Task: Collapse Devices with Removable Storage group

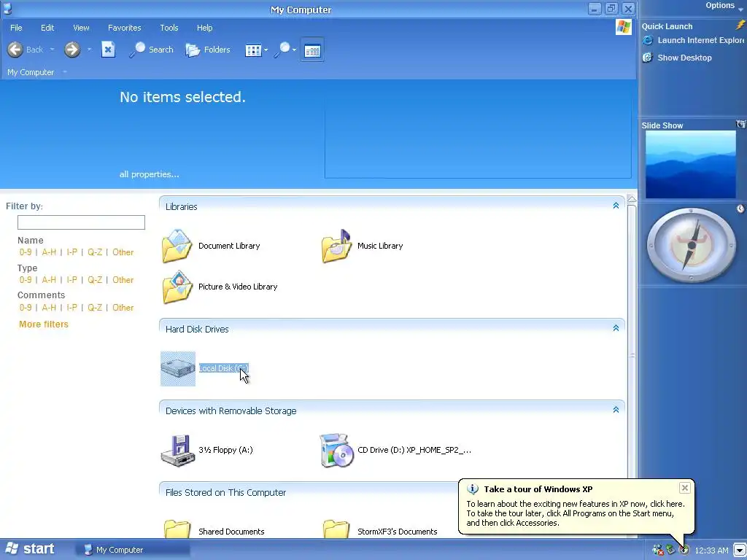Action: click(x=616, y=410)
